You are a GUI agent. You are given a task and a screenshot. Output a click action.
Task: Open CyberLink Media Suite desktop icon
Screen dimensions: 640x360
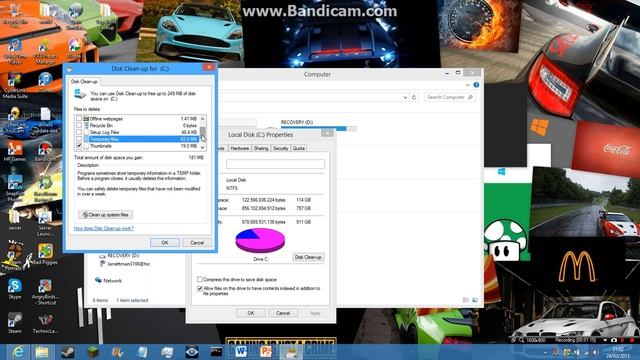15,85
